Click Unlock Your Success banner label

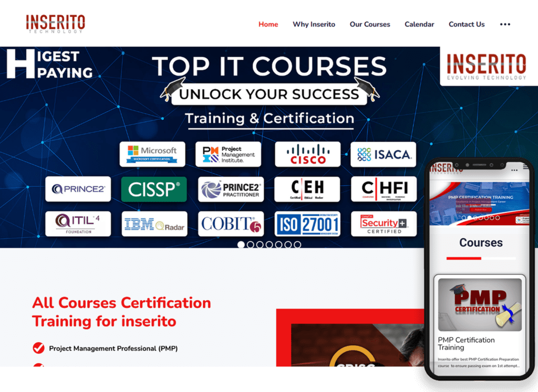click(x=269, y=94)
